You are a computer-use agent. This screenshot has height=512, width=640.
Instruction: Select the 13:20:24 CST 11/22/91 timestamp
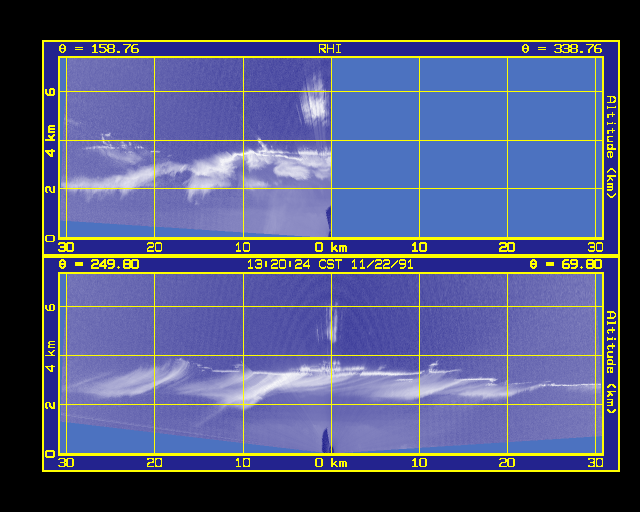[x=330, y=265]
